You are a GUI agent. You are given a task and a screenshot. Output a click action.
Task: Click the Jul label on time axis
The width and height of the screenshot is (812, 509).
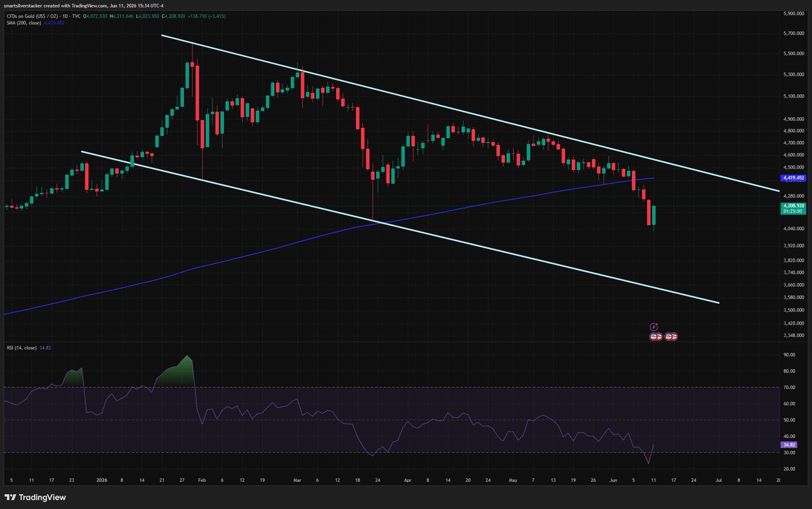click(x=717, y=479)
